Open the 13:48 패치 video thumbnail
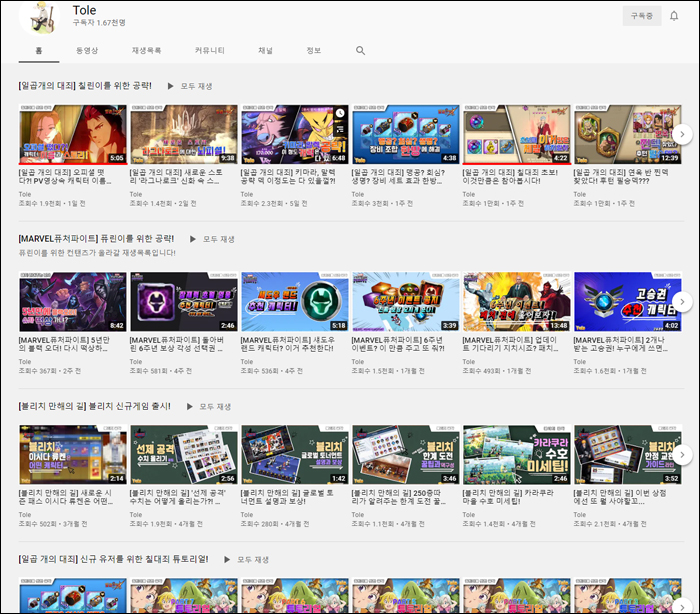 517,302
